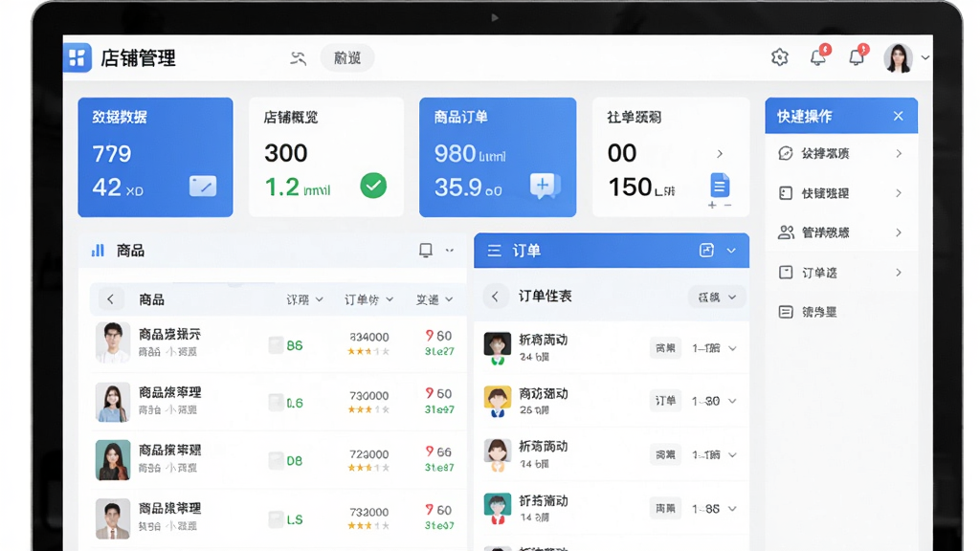This screenshot has width=980, height=551.
Task: Open the 订单 quick action item
Action: (840, 273)
